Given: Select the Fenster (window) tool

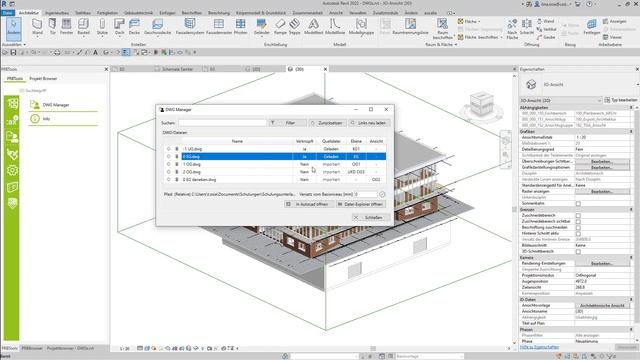Looking at the screenshot, I should 67,27.
